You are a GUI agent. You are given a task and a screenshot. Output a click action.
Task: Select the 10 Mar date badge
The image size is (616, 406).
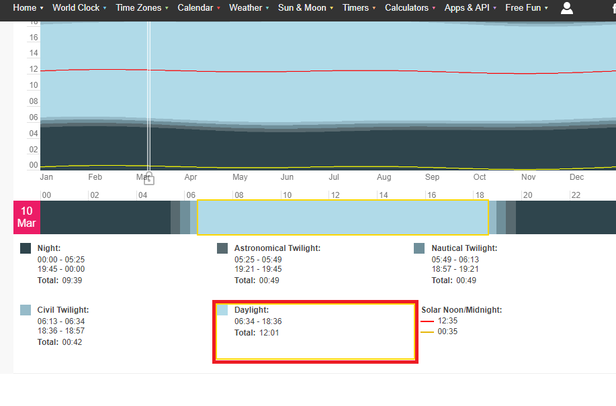tap(26, 217)
